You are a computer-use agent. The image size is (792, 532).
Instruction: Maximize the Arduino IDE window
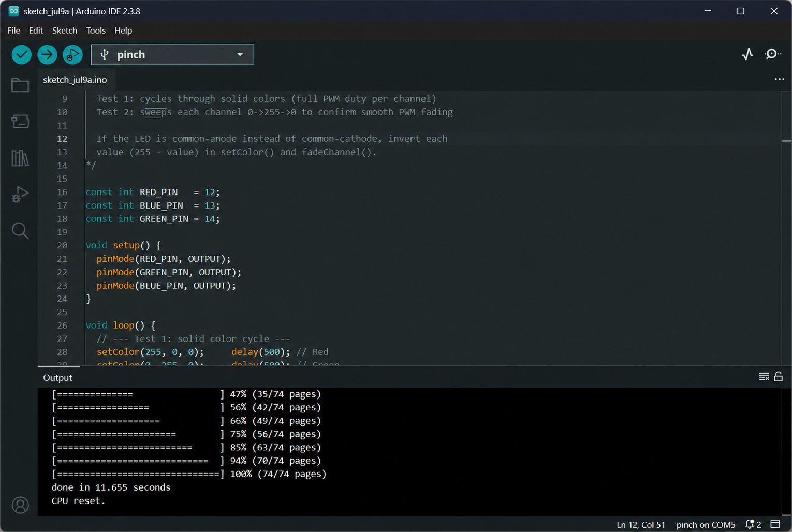click(x=741, y=11)
